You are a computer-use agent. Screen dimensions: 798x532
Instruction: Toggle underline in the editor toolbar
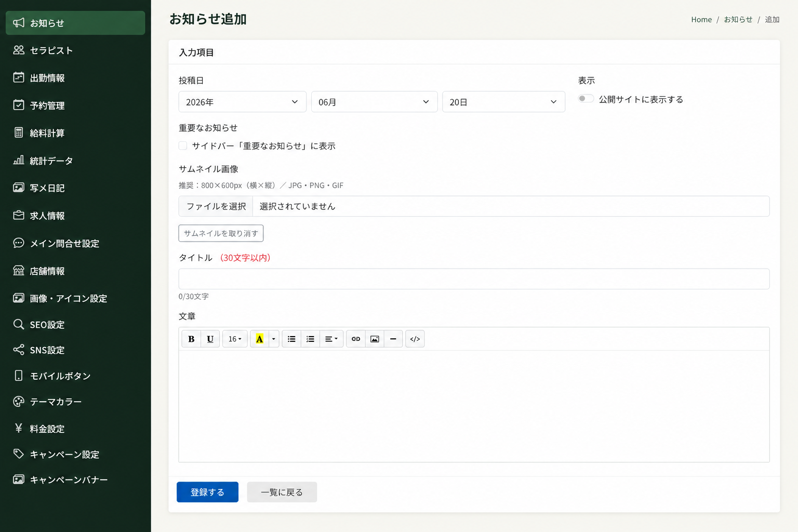click(210, 339)
